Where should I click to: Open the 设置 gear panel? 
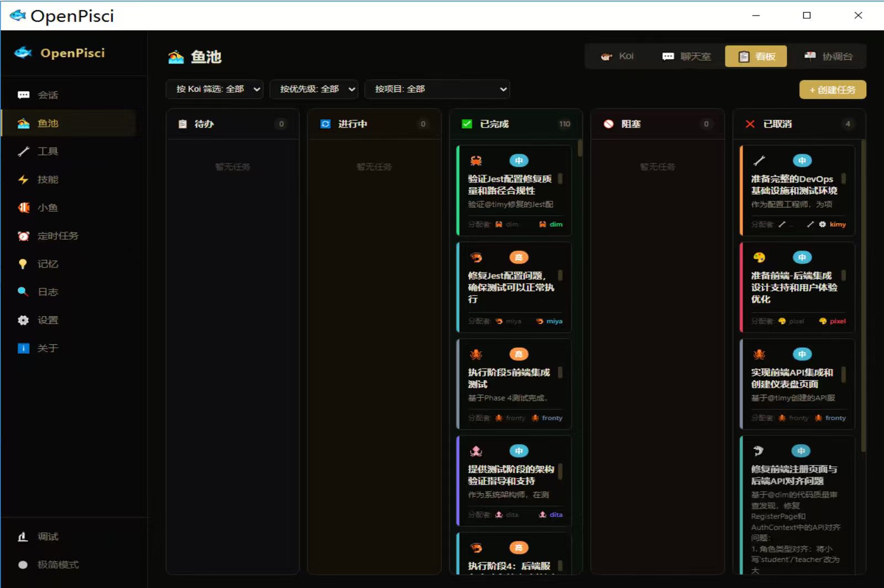(x=47, y=320)
